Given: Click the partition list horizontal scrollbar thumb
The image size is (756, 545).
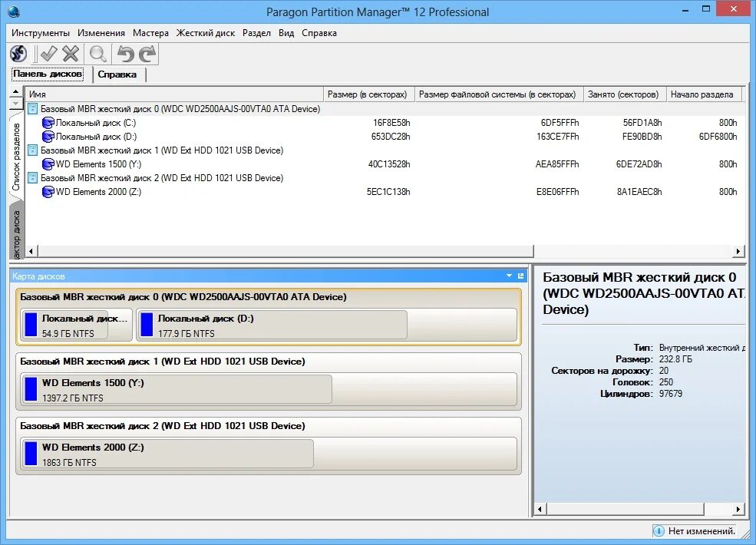Looking at the screenshot, I should coord(286,251).
